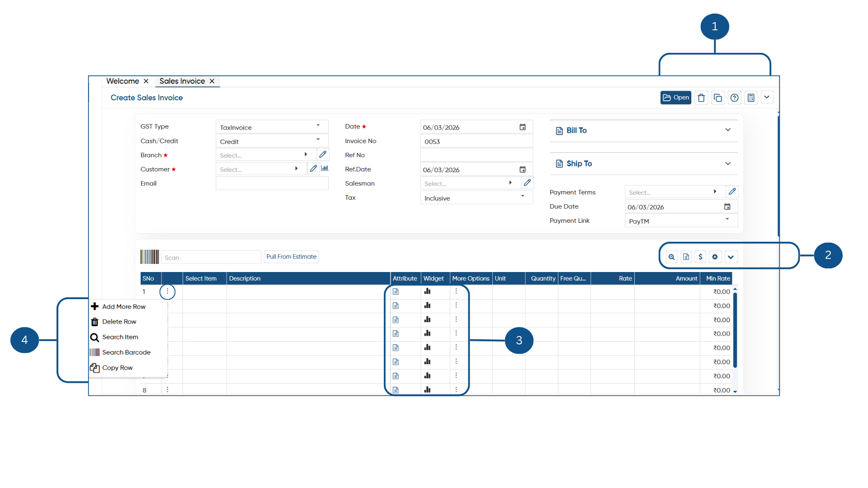Screen dimensions: 868x488
Task: Click the dollar currency icon above grid
Action: [x=700, y=257]
